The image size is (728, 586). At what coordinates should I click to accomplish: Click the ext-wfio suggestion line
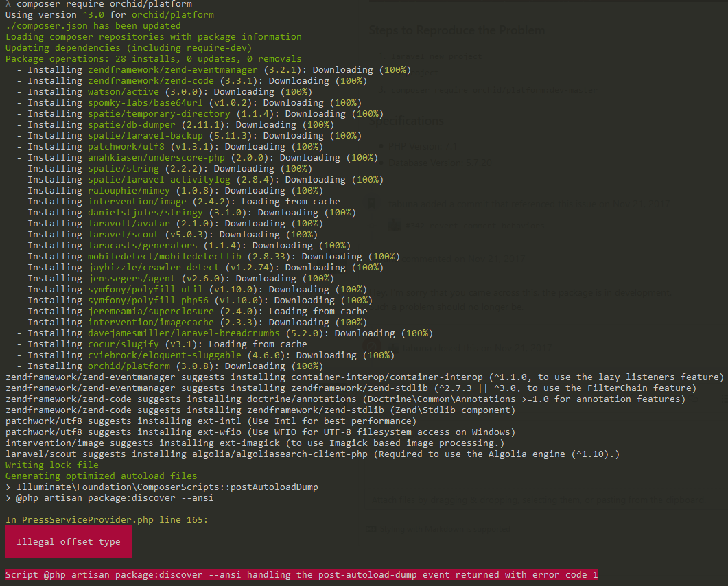261,432
